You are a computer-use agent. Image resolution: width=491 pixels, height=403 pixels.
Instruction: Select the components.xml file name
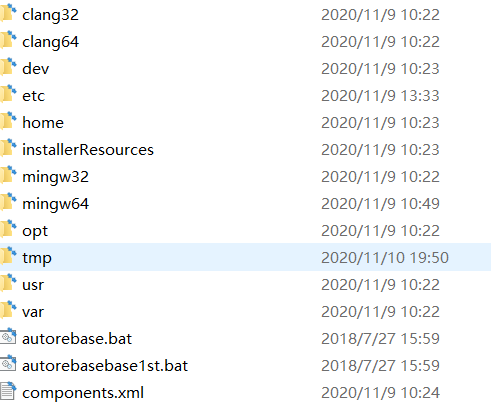click(x=83, y=393)
